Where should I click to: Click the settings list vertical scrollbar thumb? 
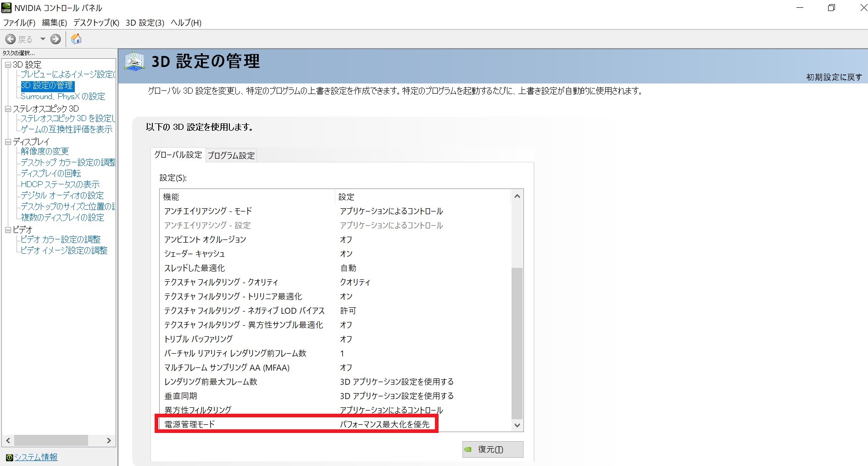tap(517, 343)
